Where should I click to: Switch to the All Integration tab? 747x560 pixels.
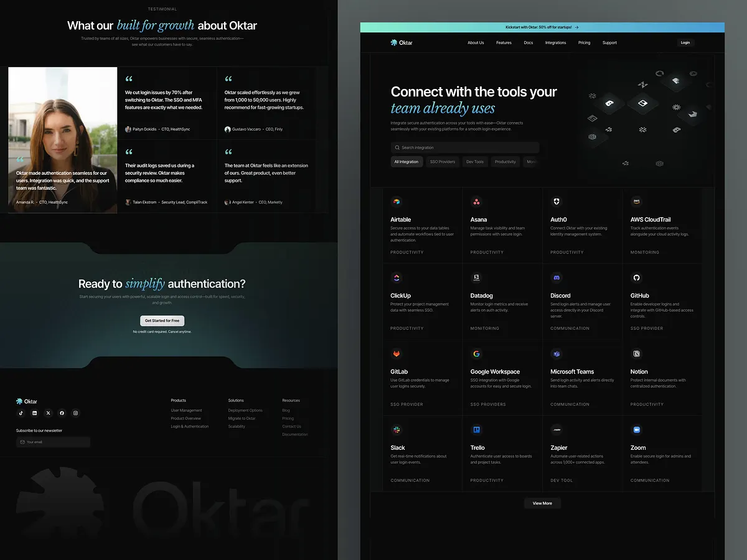(406, 161)
